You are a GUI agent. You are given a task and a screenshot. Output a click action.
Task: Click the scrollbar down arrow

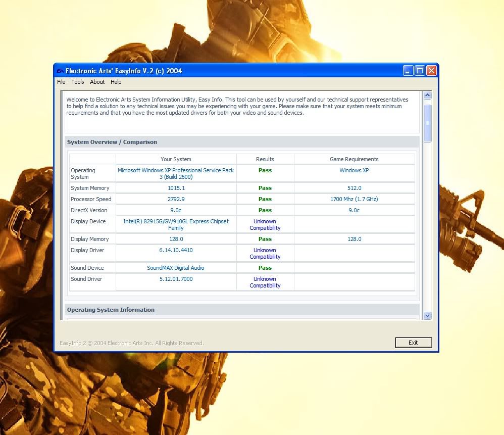427,315
